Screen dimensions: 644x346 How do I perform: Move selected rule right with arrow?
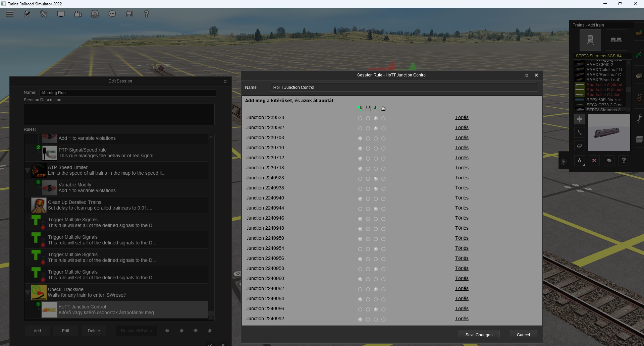(181, 331)
